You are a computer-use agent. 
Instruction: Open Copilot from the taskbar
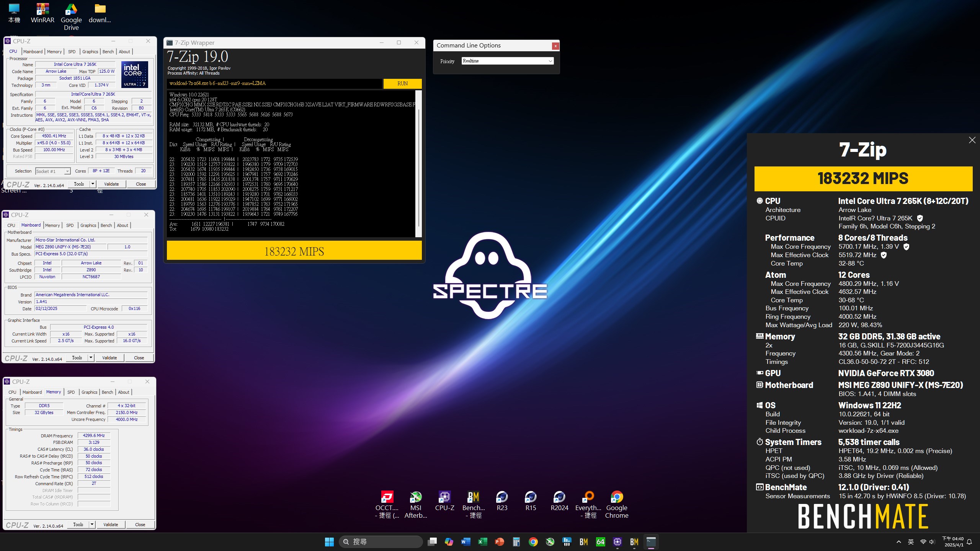click(449, 542)
